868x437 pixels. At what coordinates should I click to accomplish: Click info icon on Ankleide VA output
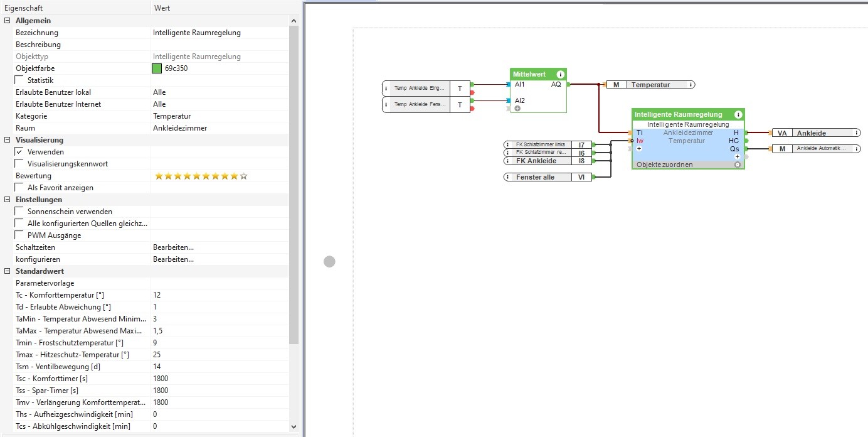point(857,133)
